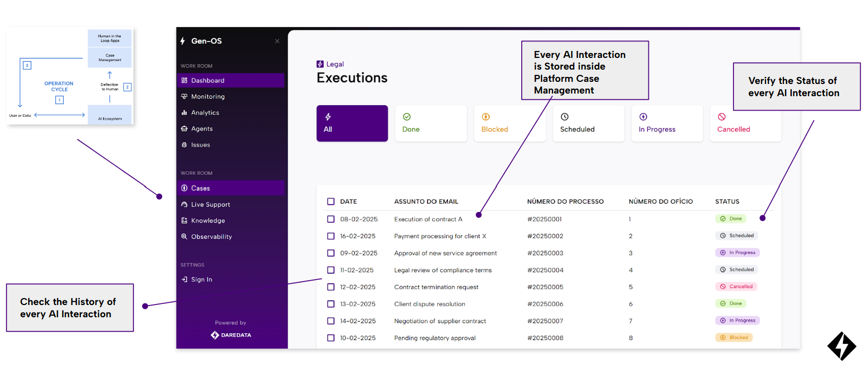Check the 11-02-2025 Legal review row
This screenshot has height=372, width=868.
click(x=331, y=270)
